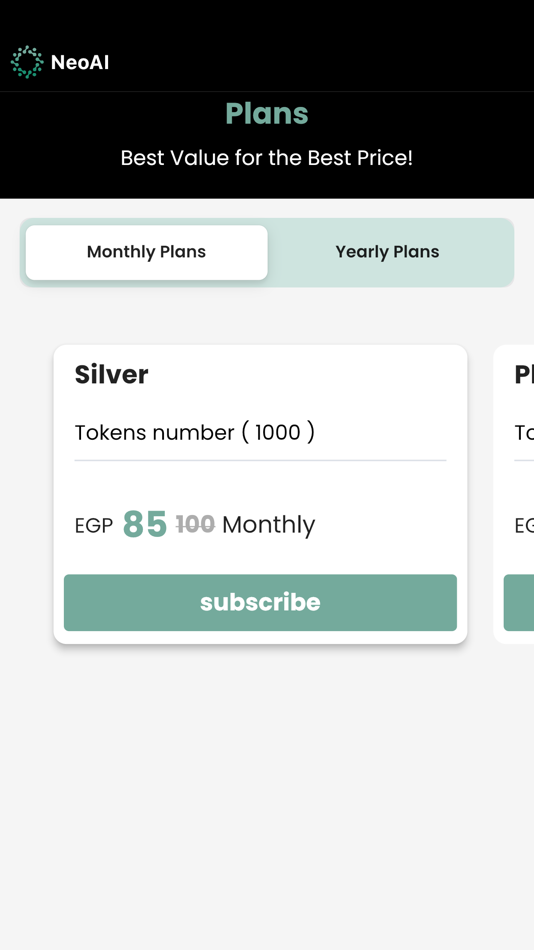Image resolution: width=534 pixels, height=950 pixels.
Task: Switch to the Yearly Plans tab
Action: (x=387, y=252)
